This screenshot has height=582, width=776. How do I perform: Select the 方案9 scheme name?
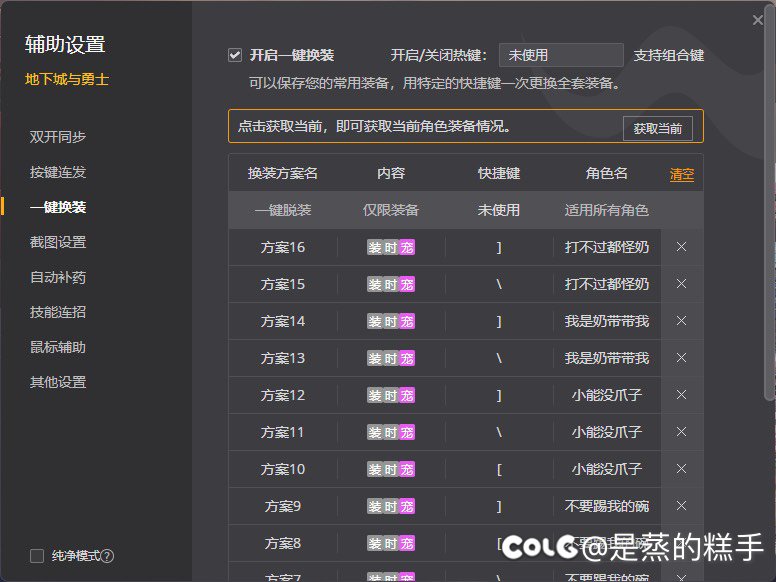click(x=283, y=506)
